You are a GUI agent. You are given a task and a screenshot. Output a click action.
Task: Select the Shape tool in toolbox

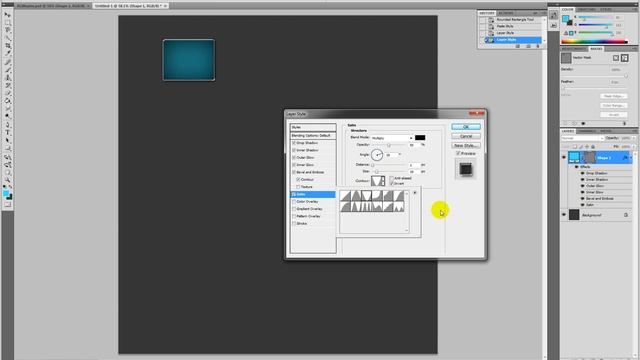click(x=7, y=149)
